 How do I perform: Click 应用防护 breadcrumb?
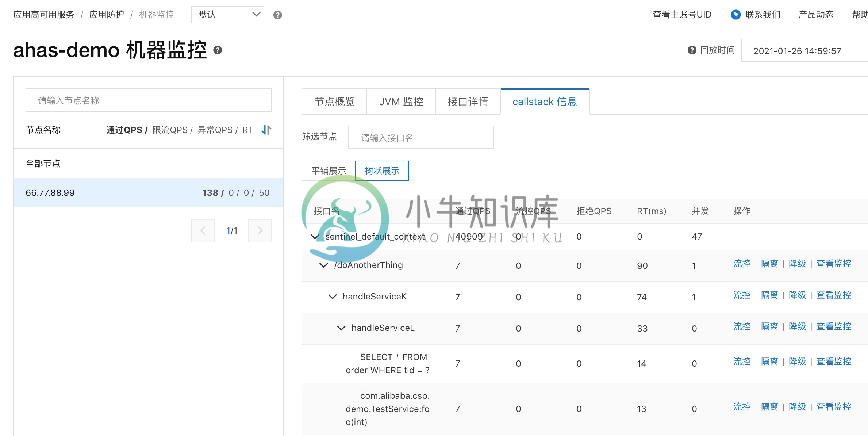coord(107,15)
